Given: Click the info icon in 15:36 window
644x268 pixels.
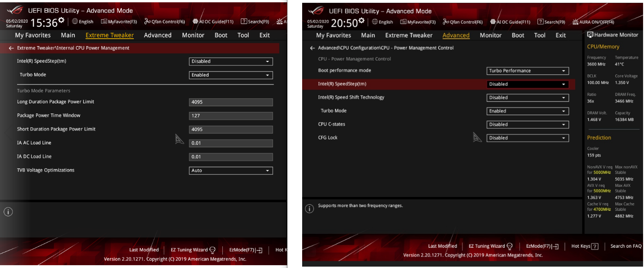Looking at the screenshot, I should pyautogui.click(x=8, y=212).
